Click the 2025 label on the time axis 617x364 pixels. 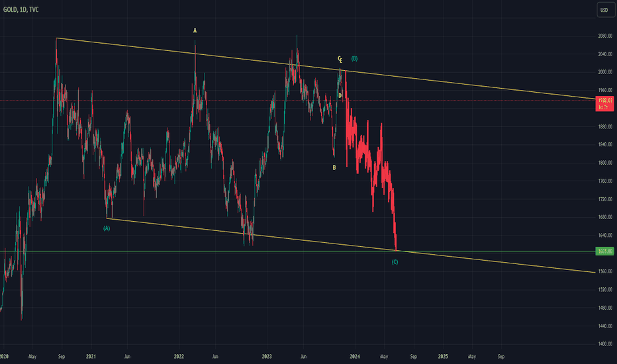(443, 357)
